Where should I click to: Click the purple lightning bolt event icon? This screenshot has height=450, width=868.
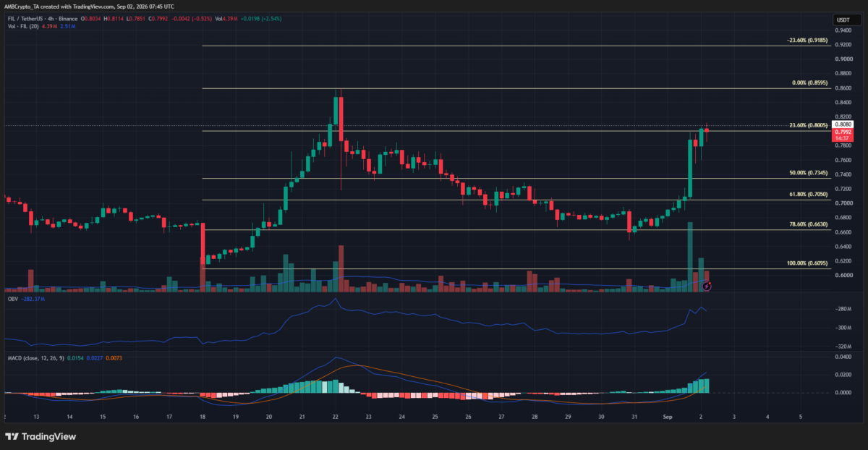[707, 286]
